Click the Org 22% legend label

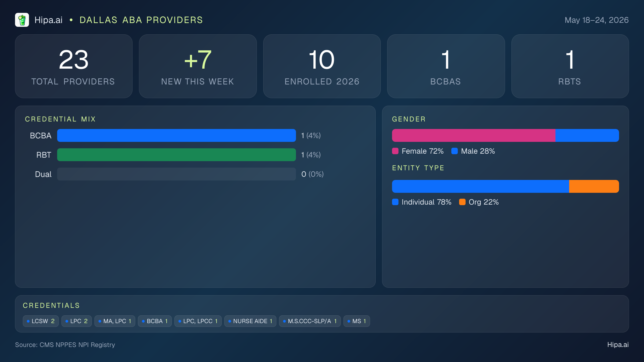tap(484, 202)
